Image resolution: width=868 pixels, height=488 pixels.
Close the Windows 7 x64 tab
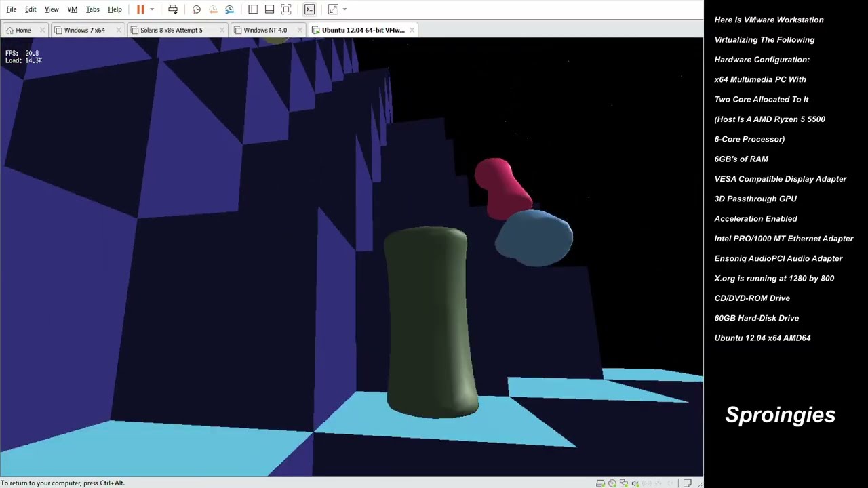pyautogui.click(x=119, y=30)
